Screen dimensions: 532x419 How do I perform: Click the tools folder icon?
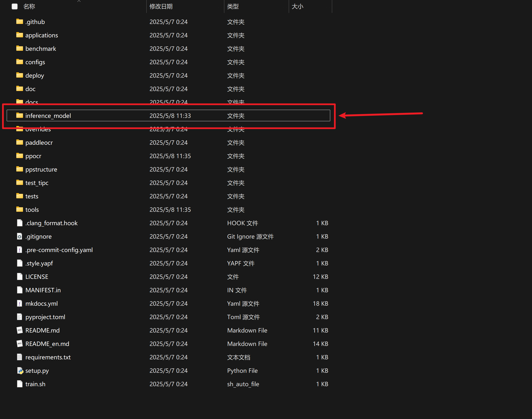(20, 209)
